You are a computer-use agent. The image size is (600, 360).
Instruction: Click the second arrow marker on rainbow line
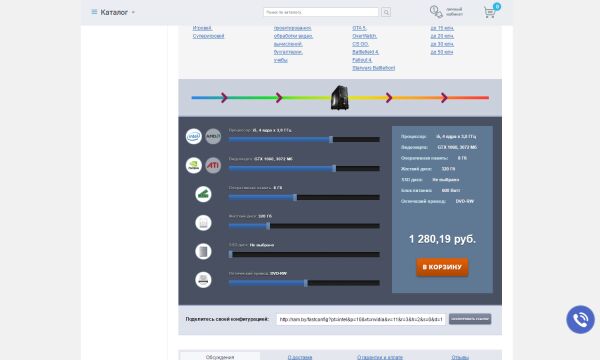coord(279,98)
